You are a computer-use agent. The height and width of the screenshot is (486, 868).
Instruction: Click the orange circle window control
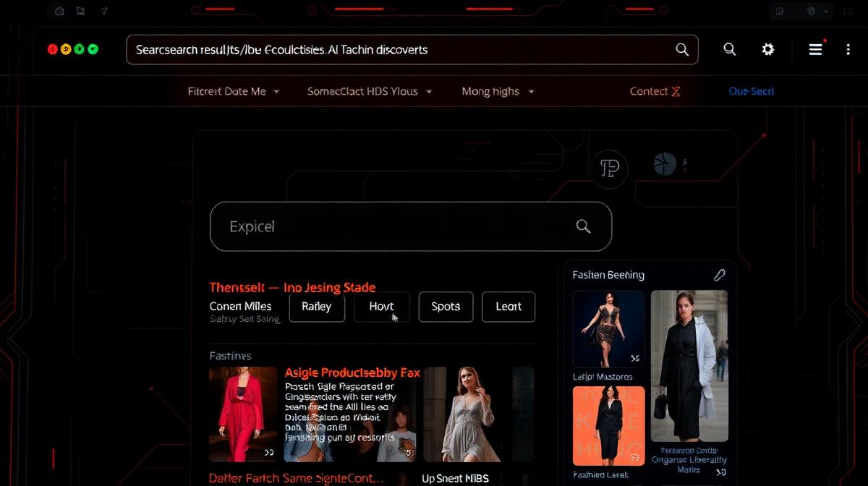click(66, 49)
